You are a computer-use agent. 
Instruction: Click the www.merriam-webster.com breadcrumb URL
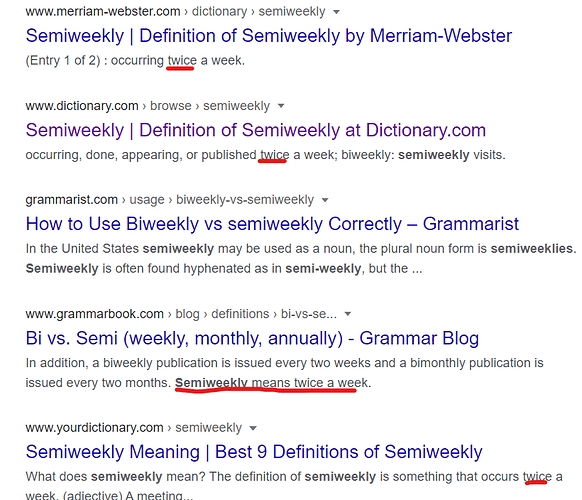[103, 12]
